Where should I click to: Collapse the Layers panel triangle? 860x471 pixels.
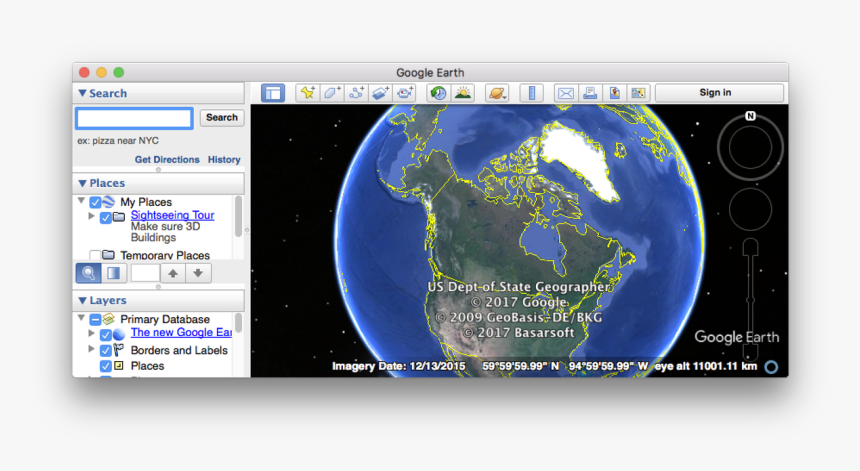pos(82,300)
